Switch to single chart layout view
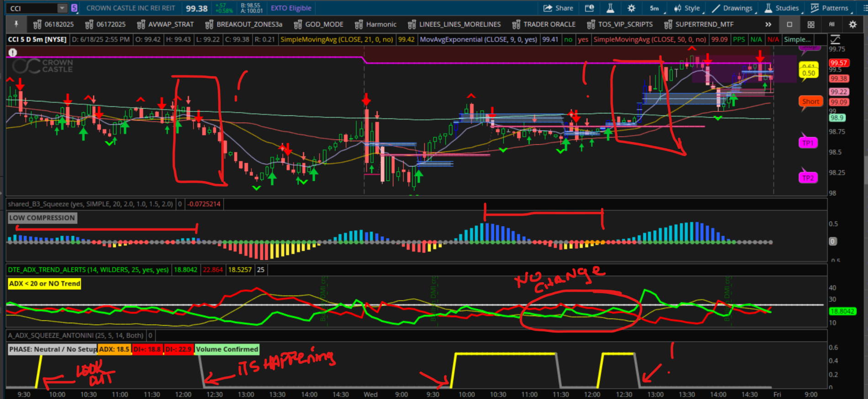The image size is (868, 399). [789, 24]
